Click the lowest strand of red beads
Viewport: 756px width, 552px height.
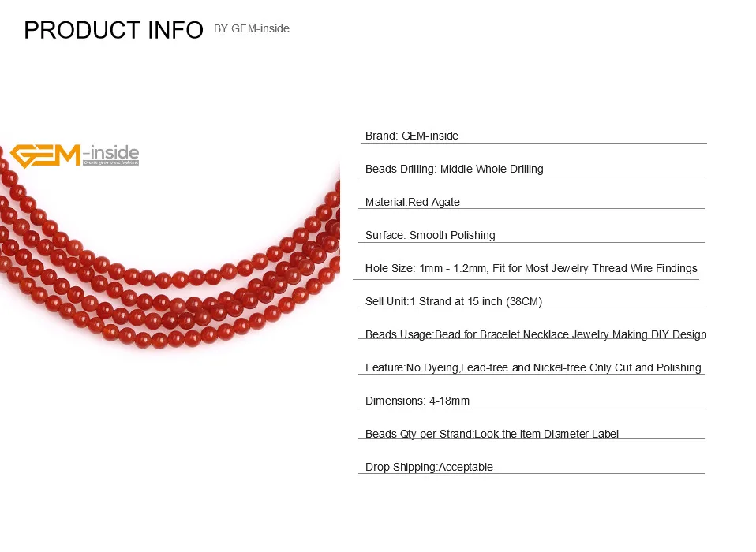click(x=159, y=338)
